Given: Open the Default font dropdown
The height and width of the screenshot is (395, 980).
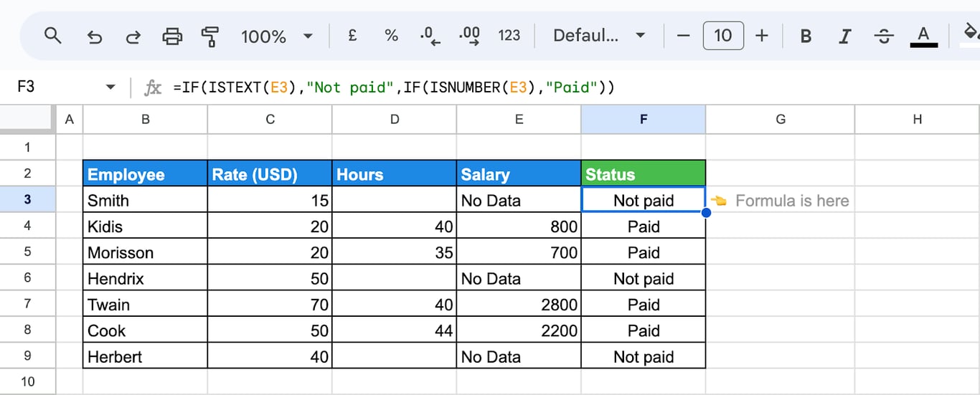Looking at the screenshot, I should [x=599, y=36].
